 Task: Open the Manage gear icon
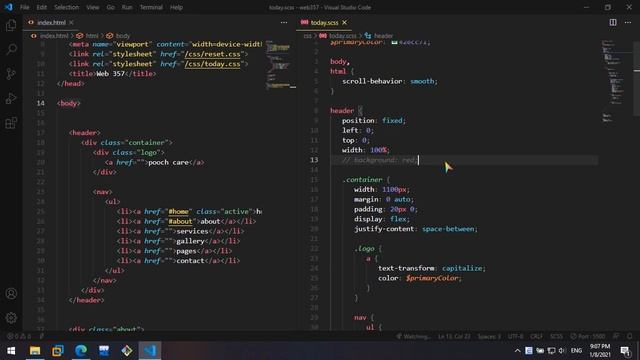click(x=11, y=318)
